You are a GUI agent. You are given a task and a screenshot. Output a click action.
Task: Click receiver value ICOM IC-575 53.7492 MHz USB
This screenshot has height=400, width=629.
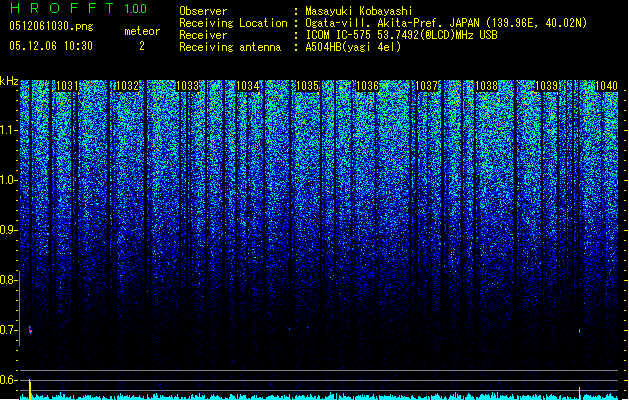(402, 35)
